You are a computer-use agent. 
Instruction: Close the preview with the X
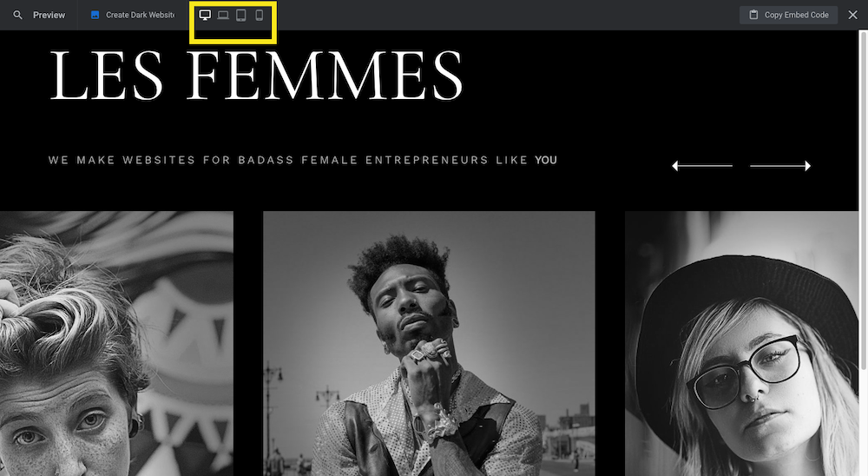(x=853, y=15)
